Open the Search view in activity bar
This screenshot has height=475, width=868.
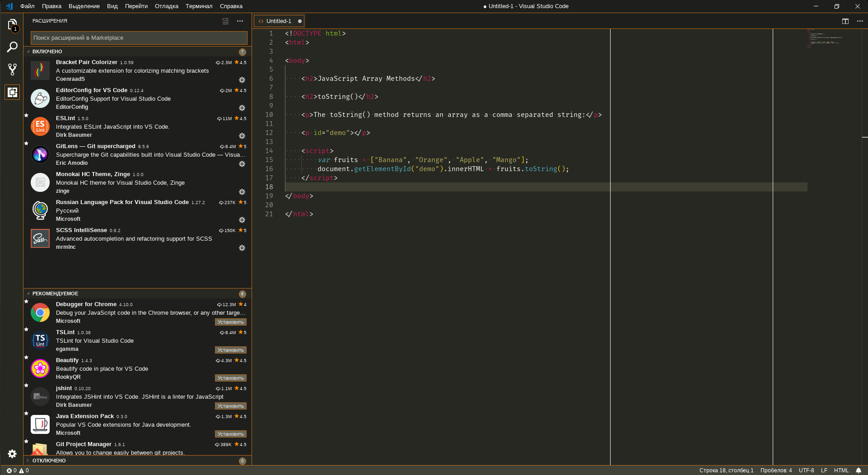click(x=12, y=47)
